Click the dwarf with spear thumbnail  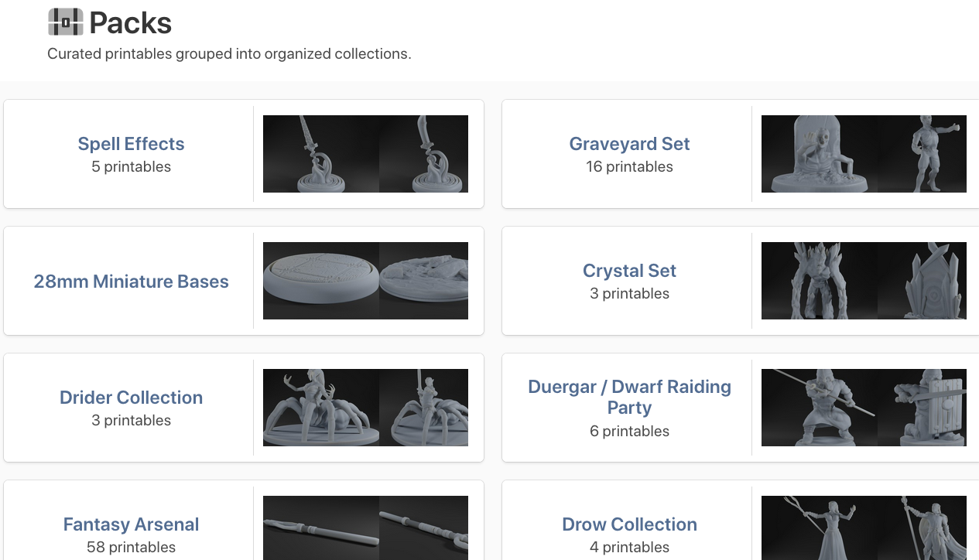click(x=819, y=408)
